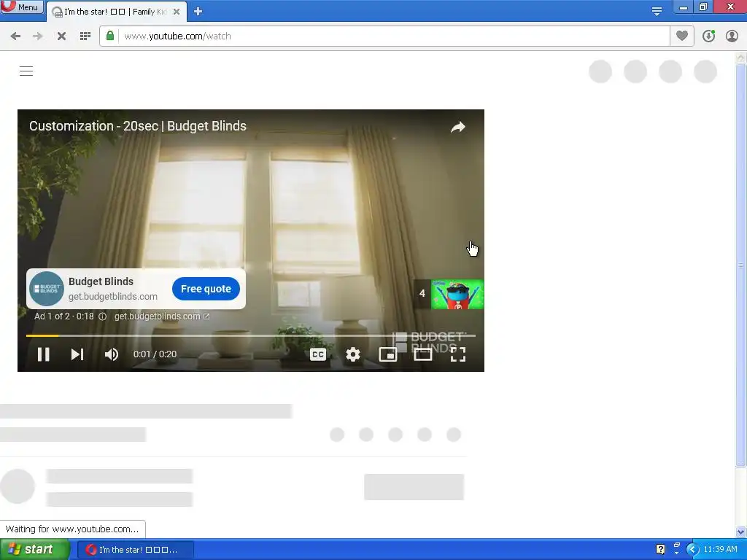747x560 pixels.
Task: Open the ad info circle icon
Action: pyautogui.click(x=102, y=316)
